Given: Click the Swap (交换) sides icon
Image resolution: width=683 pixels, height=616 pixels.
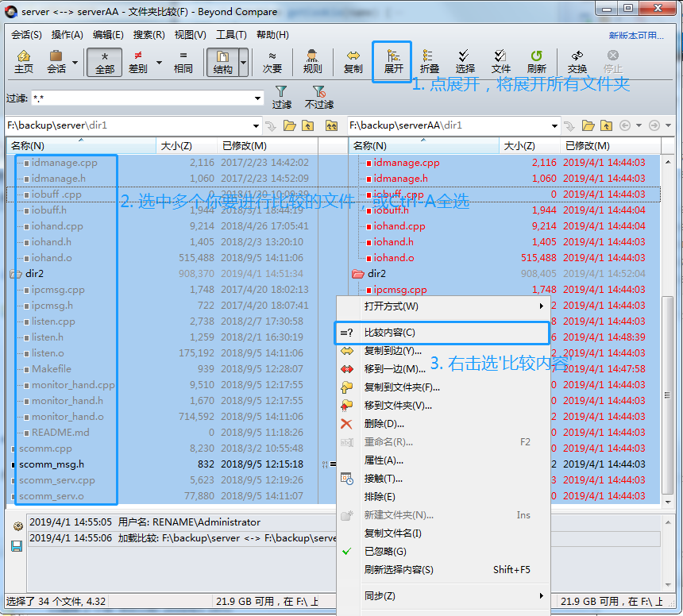Looking at the screenshot, I should [577, 62].
